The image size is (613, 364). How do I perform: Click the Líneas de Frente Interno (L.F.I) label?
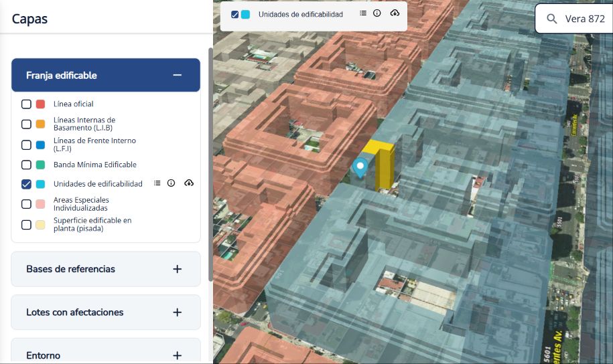pos(94,145)
